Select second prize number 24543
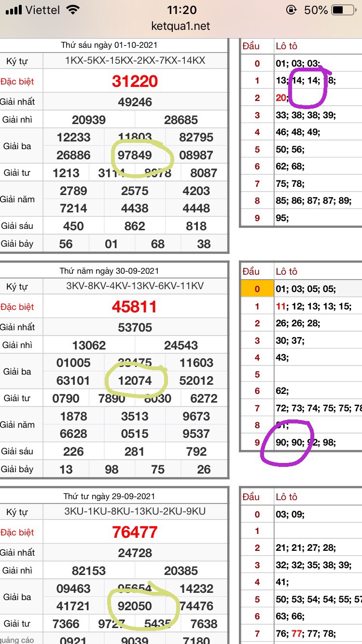The image size is (362, 644). point(181,345)
